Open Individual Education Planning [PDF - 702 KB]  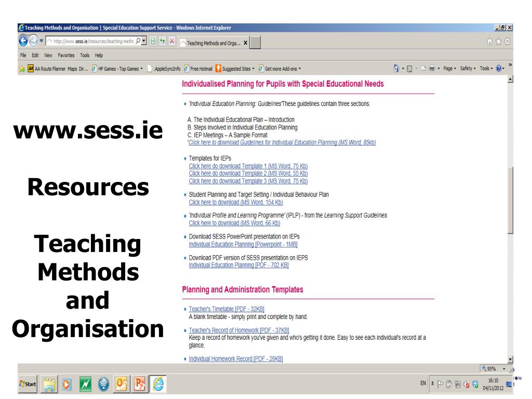[x=238, y=265]
